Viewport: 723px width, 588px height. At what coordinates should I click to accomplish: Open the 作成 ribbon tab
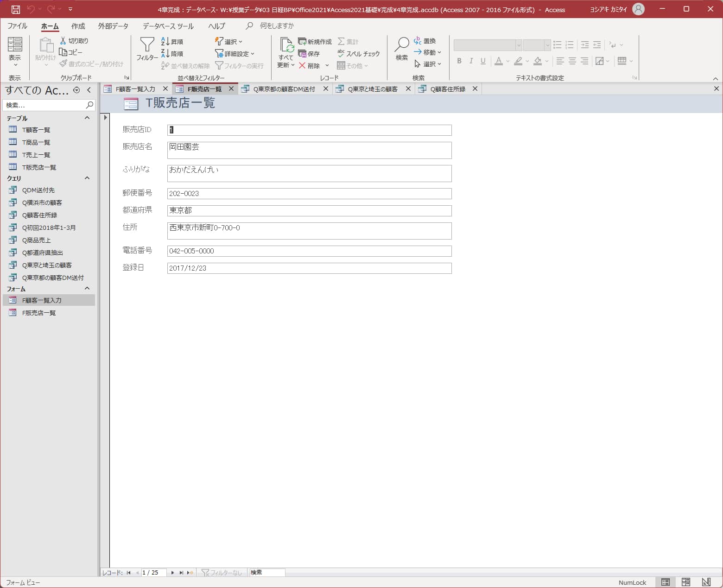pyautogui.click(x=78, y=26)
